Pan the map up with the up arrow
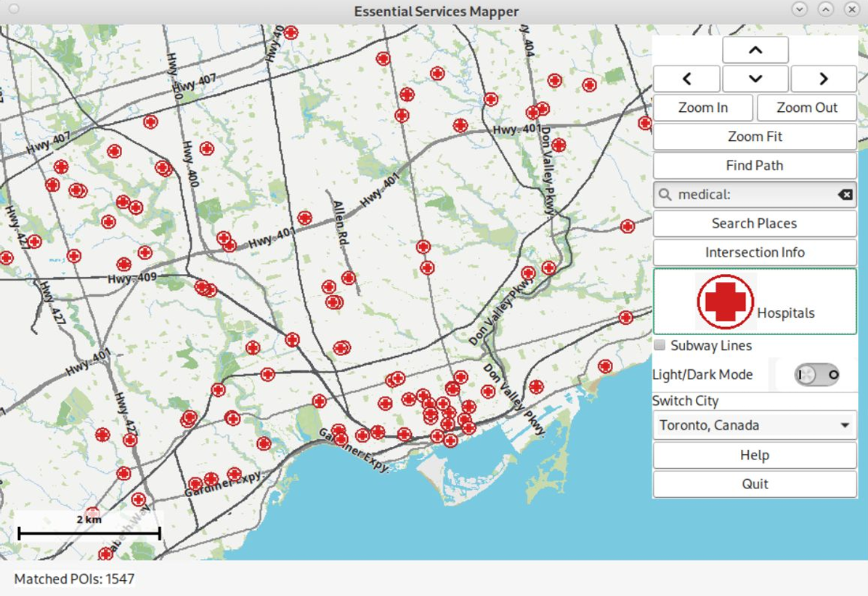Image resolution: width=868 pixels, height=596 pixels. tap(755, 50)
